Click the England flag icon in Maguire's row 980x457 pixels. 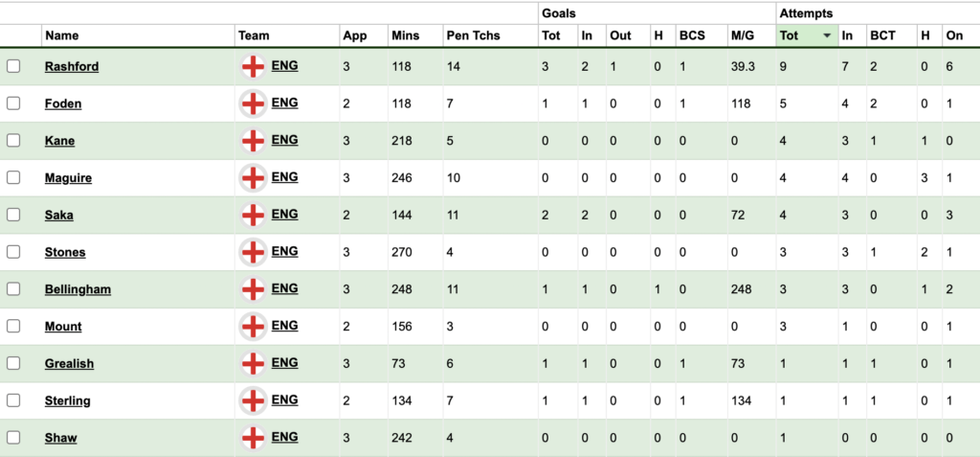[x=253, y=178]
